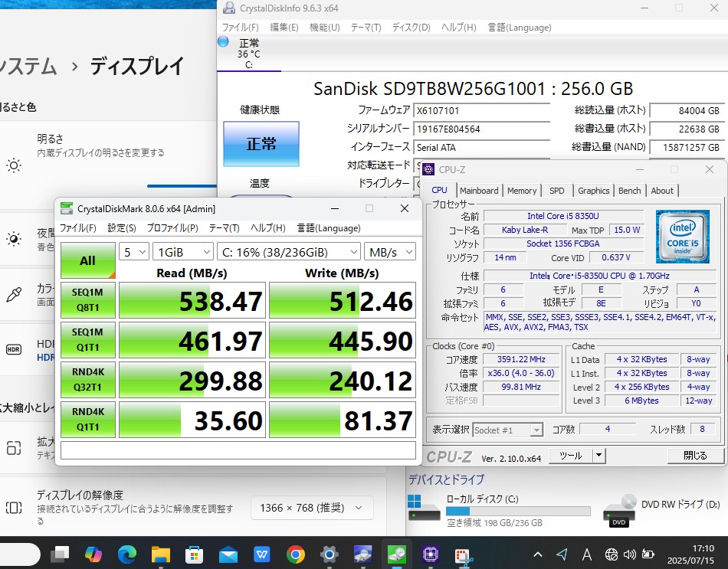The height and width of the screenshot is (569, 728).
Task: Switch to CrystalDiskMark on the taskbar
Action: point(396,554)
